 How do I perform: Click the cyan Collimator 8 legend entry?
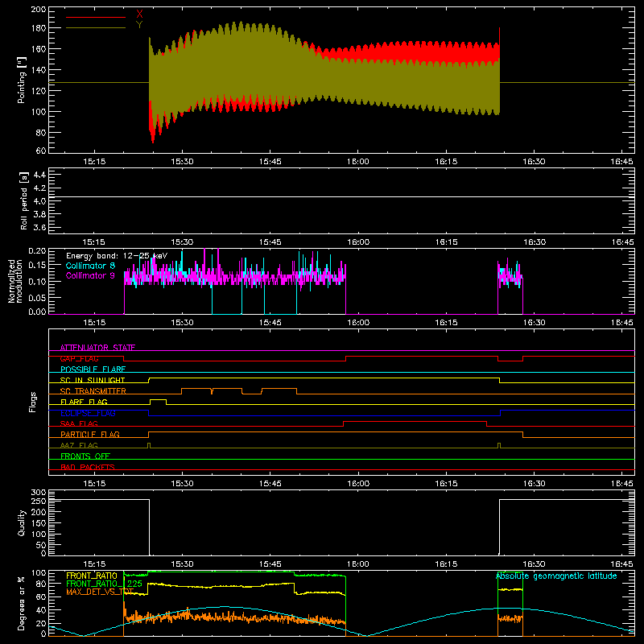[x=90, y=266]
